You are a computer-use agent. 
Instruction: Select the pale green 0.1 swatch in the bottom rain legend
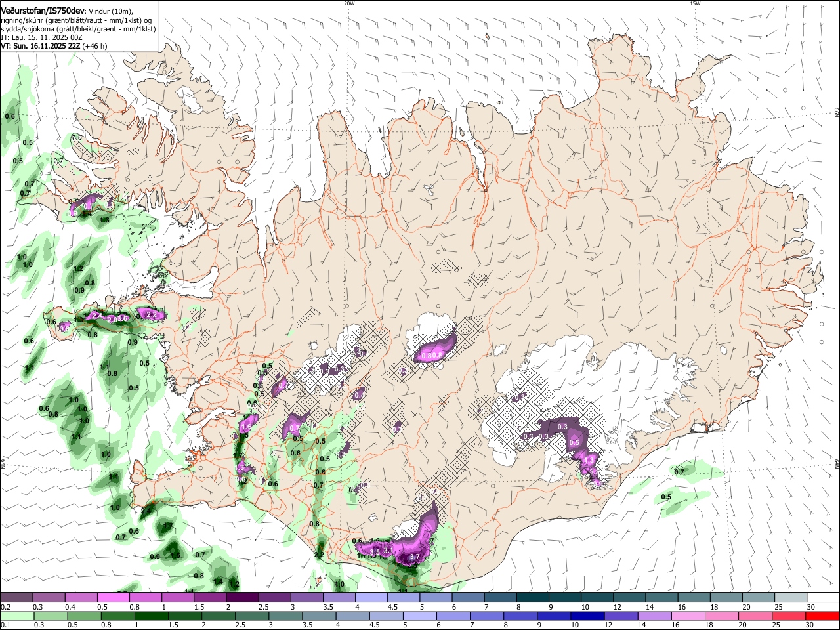click(x=16, y=616)
